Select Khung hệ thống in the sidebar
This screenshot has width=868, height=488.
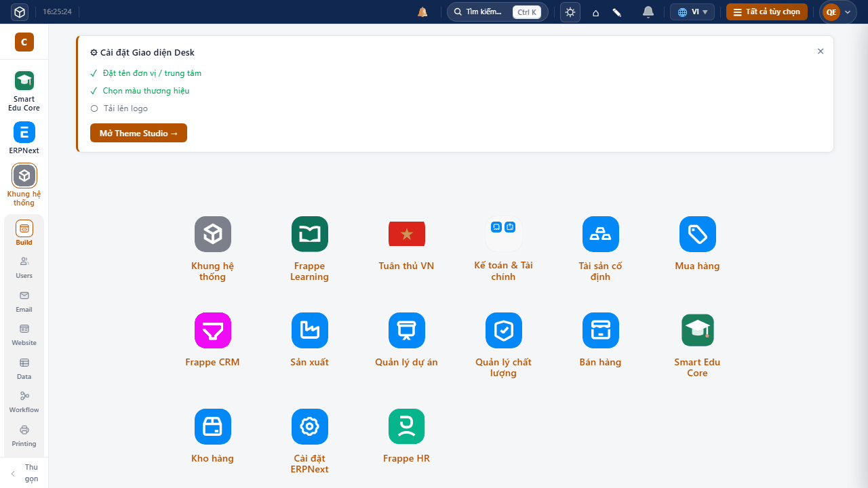24,185
